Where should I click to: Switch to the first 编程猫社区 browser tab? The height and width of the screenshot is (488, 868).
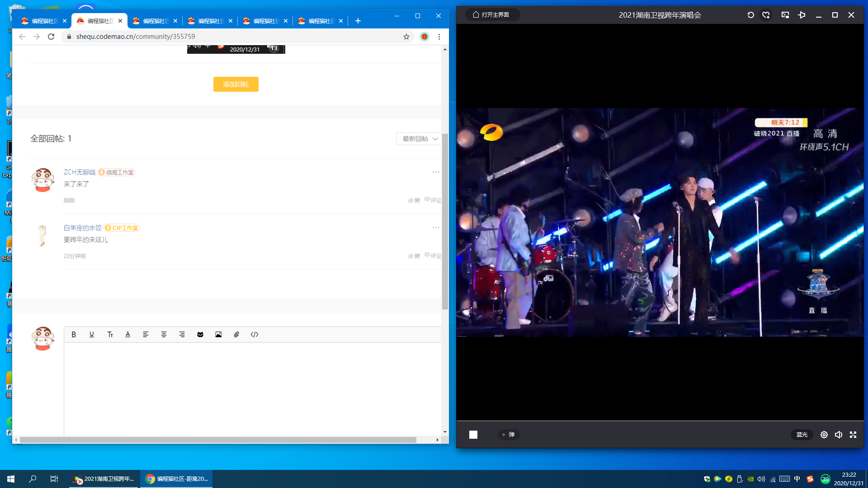pos(44,21)
